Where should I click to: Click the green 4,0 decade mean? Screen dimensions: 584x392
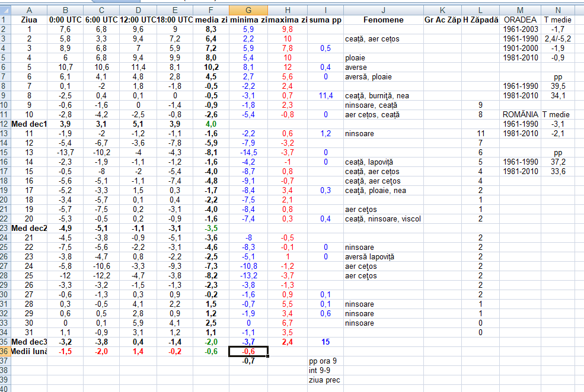[211, 124]
